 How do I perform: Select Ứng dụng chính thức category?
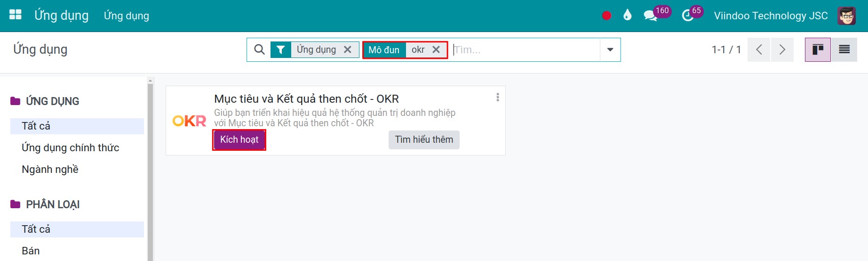[x=77, y=148]
